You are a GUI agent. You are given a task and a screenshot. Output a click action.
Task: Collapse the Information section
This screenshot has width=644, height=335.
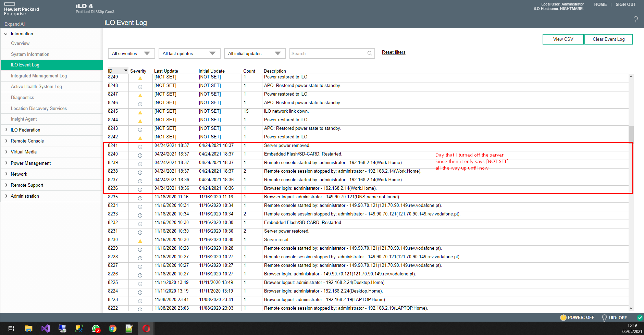6,34
